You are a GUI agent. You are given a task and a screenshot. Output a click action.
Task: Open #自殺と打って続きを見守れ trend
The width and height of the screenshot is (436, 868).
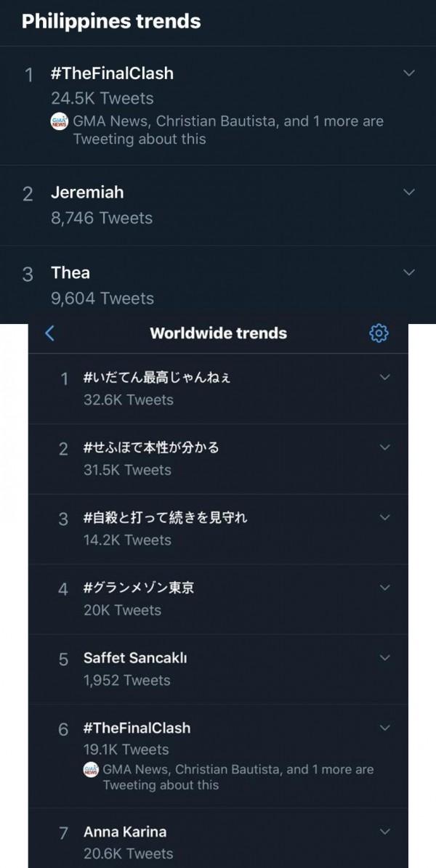(166, 518)
